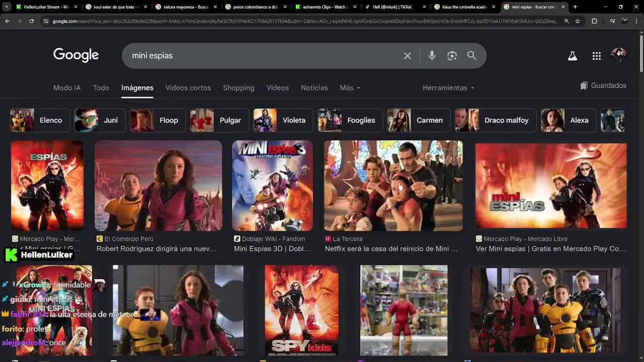
Task: Open the Chrome three-dot menu
Action: pyautogui.click(x=637, y=21)
